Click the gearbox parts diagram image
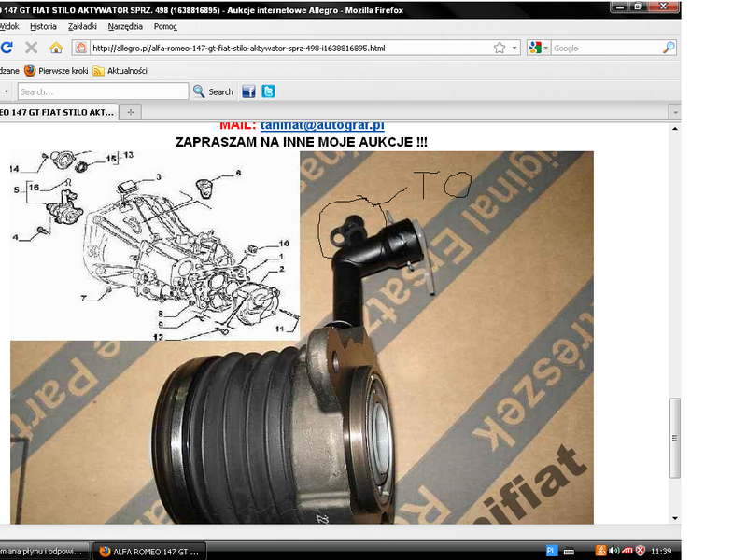Viewport: 747px width, 560px height. coord(155,245)
